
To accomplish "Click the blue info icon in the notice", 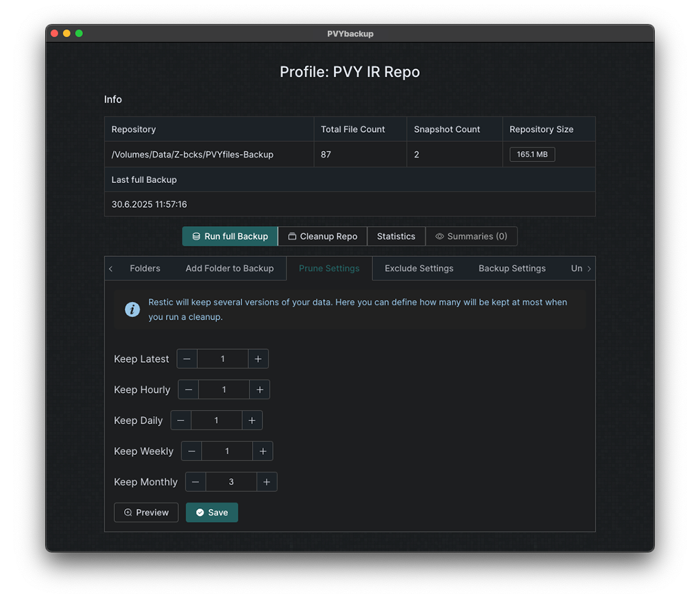I will point(132,309).
